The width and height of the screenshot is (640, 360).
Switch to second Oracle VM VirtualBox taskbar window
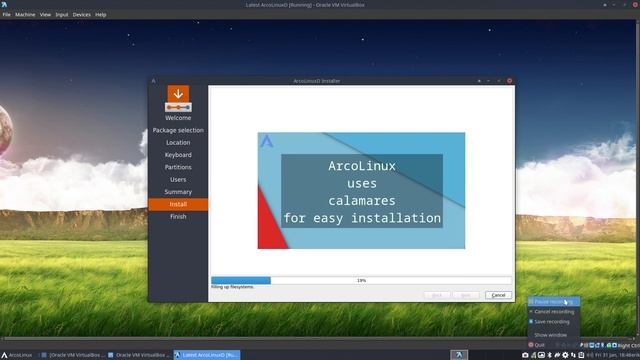pyautogui.click(x=139, y=355)
